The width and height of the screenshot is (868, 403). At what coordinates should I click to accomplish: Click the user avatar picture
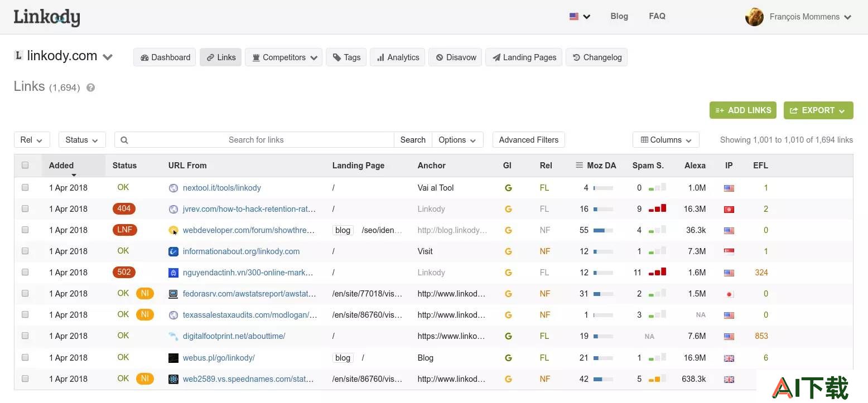pyautogui.click(x=754, y=17)
